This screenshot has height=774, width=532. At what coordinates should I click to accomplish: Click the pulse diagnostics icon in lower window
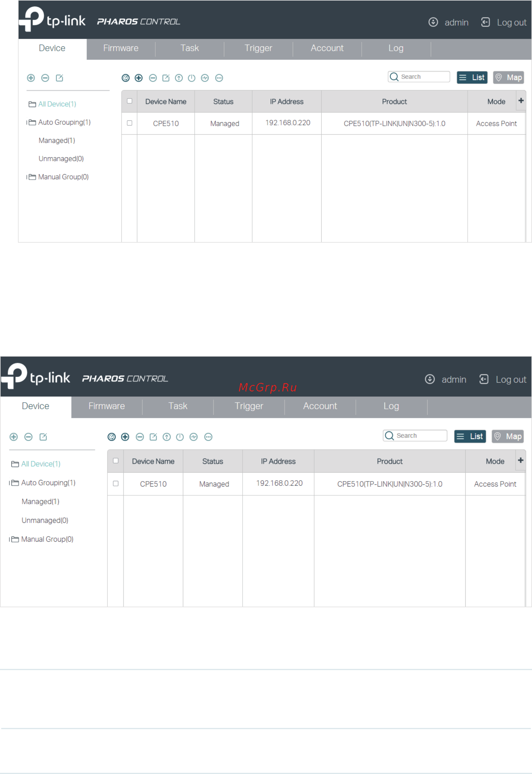[194, 437]
